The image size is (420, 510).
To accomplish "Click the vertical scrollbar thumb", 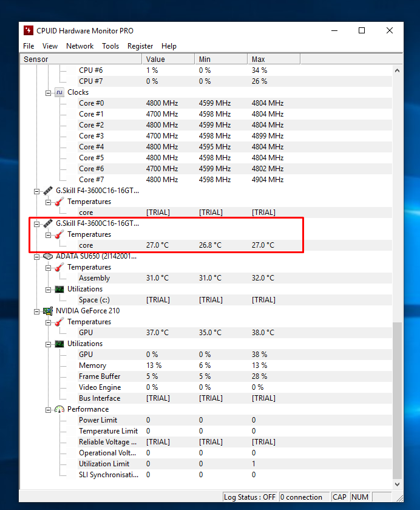I will coord(398,400).
